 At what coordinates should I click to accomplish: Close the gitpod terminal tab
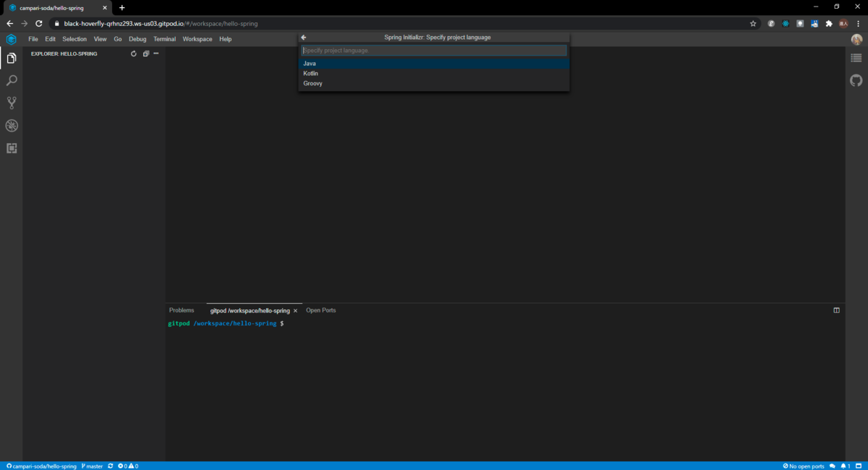(295, 311)
